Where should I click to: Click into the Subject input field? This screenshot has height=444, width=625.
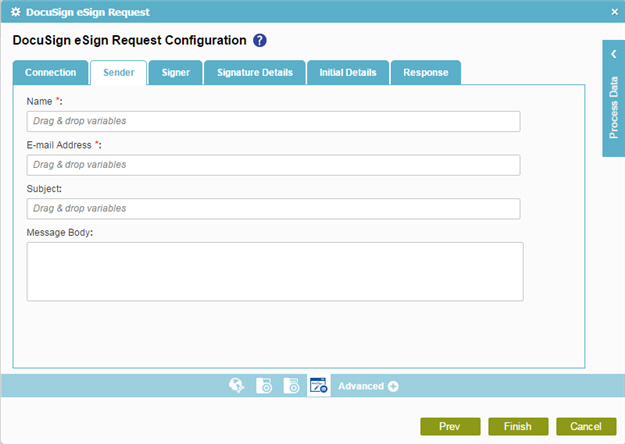tap(273, 209)
